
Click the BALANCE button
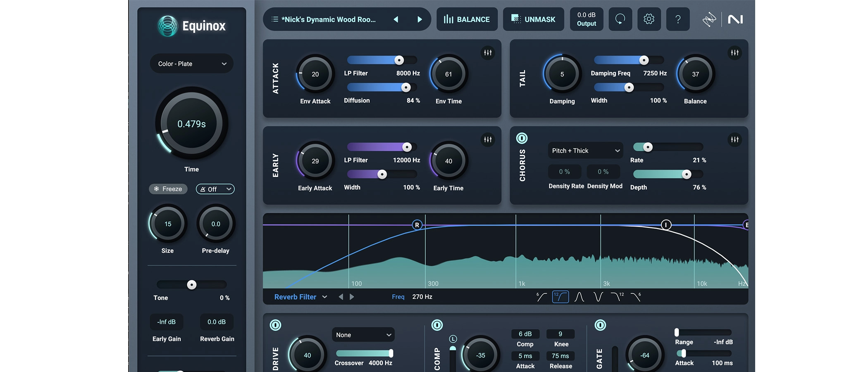(x=467, y=19)
